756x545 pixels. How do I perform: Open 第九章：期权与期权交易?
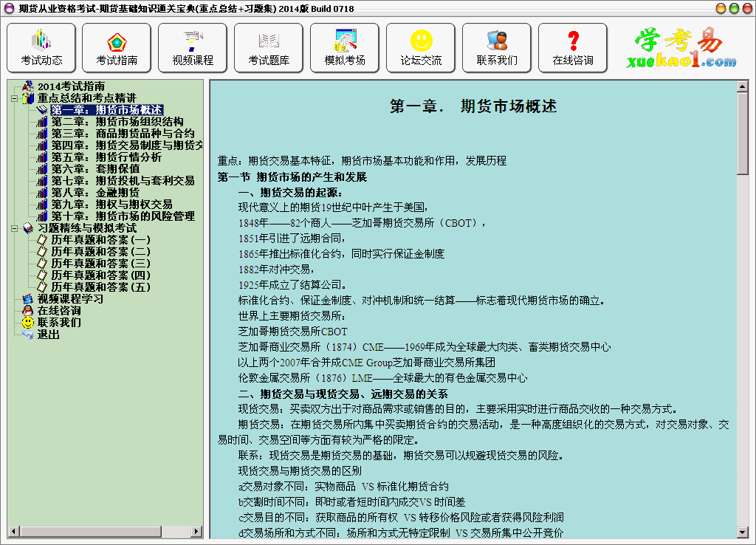click(x=112, y=205)
